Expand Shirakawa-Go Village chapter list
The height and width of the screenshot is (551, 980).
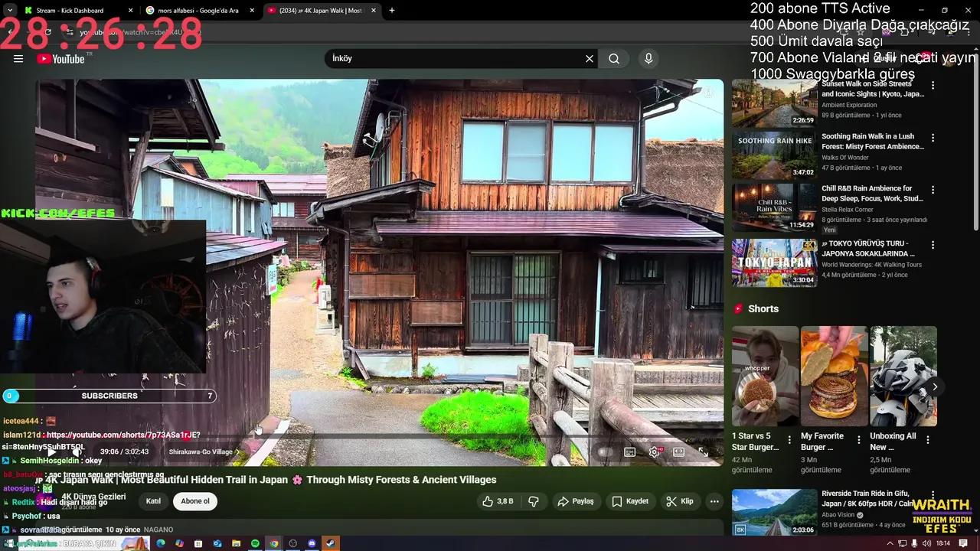(204, 452)
